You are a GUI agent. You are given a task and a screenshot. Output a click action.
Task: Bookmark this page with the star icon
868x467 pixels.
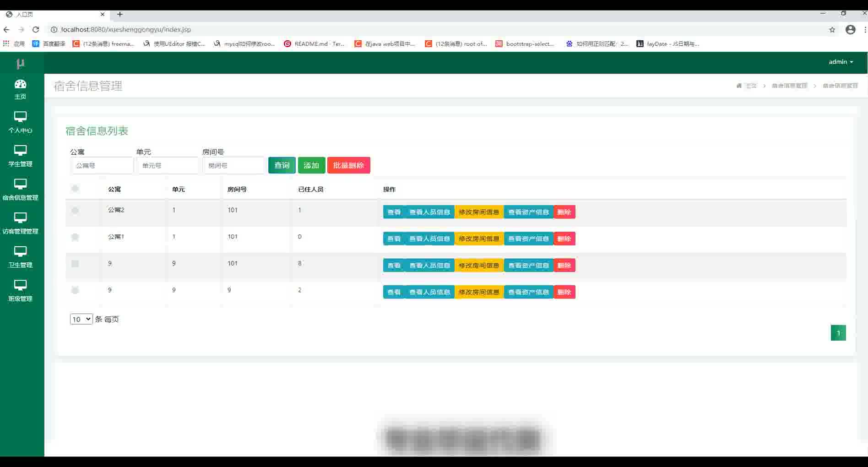pyautogui.click(x=832, y=30)
